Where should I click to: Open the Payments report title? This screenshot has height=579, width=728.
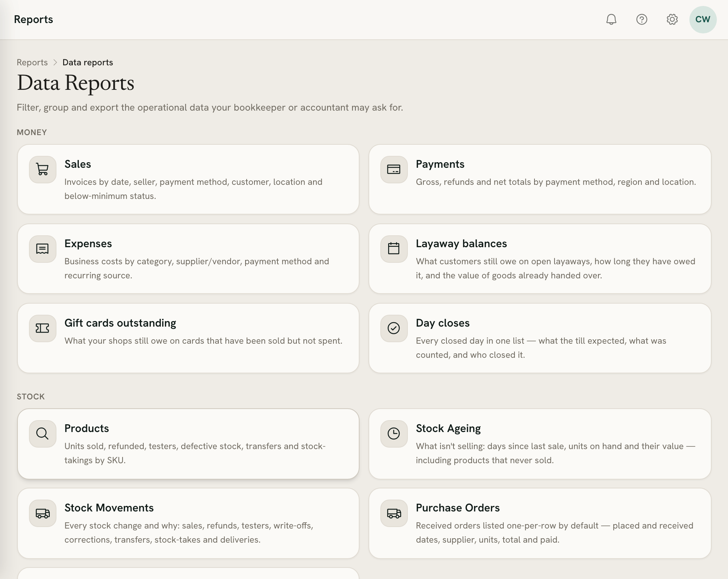440,164
